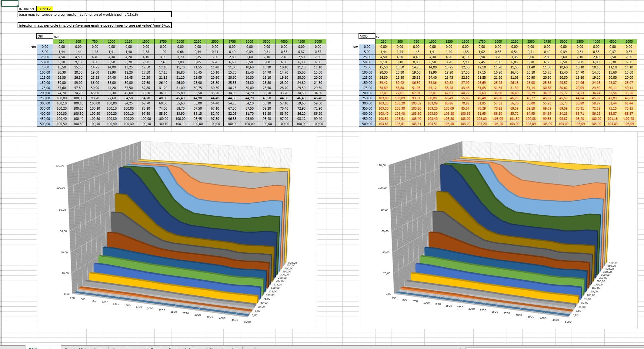Click the rpm label above ORI table
This screenshot has height=349, width=644.
(x=57, y=36)
